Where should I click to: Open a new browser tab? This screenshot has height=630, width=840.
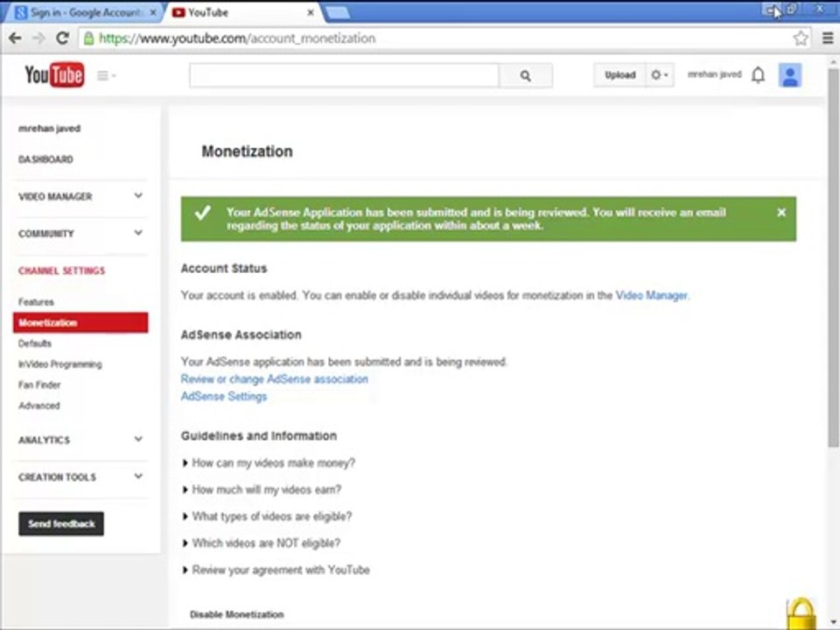click(x=338, y=13)
